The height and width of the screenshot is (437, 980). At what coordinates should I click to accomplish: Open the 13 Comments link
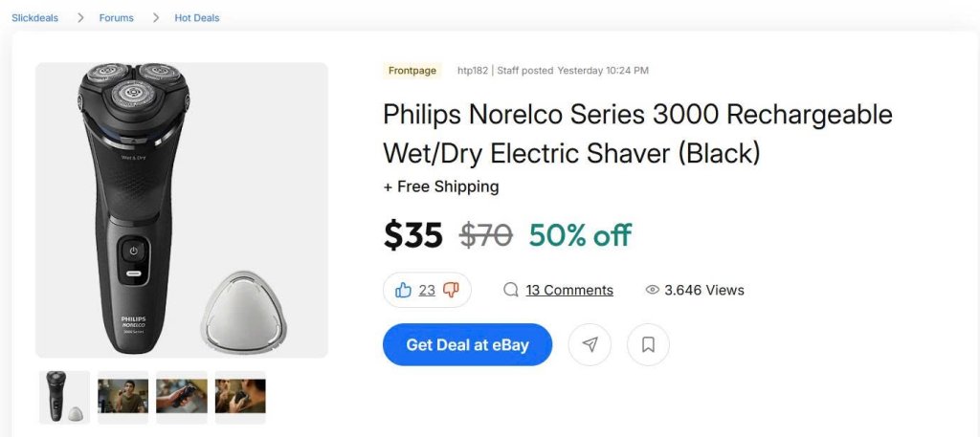click(x=569, y=290)
